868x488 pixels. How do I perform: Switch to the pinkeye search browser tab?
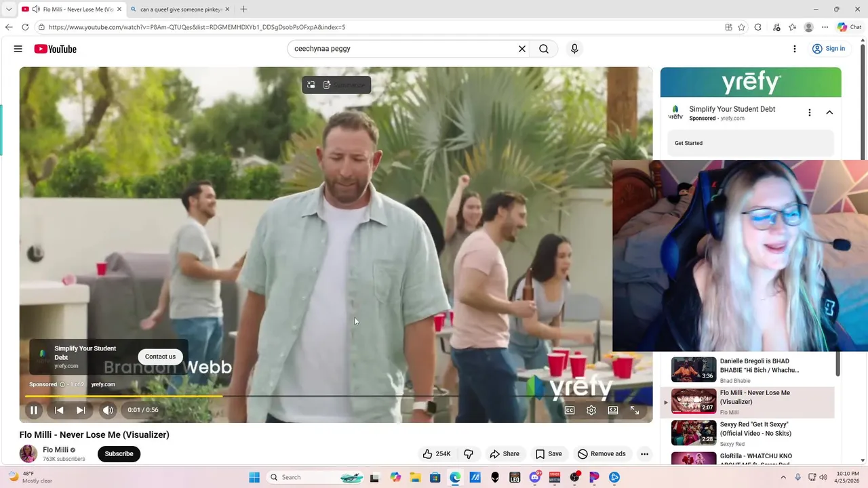180,9
